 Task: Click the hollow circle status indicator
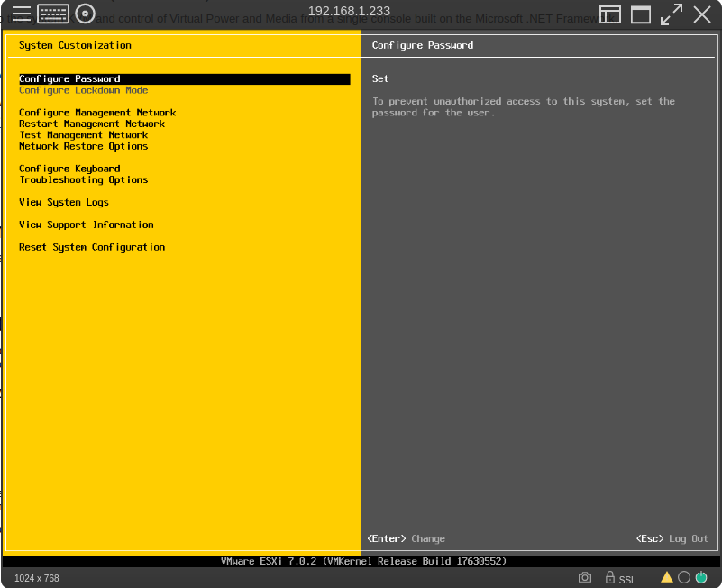(x=684, y=577)
